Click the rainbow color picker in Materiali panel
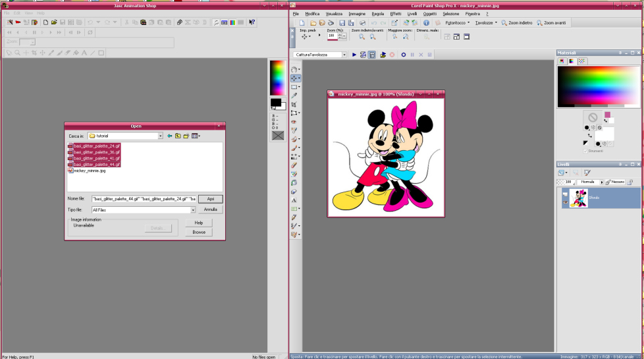644x359 pixels. click(x=598, y=86)
